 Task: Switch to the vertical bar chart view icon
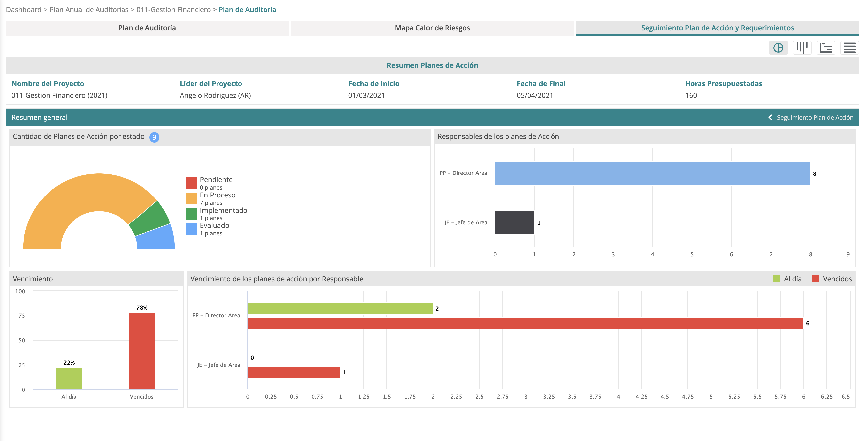coord(802,48)
